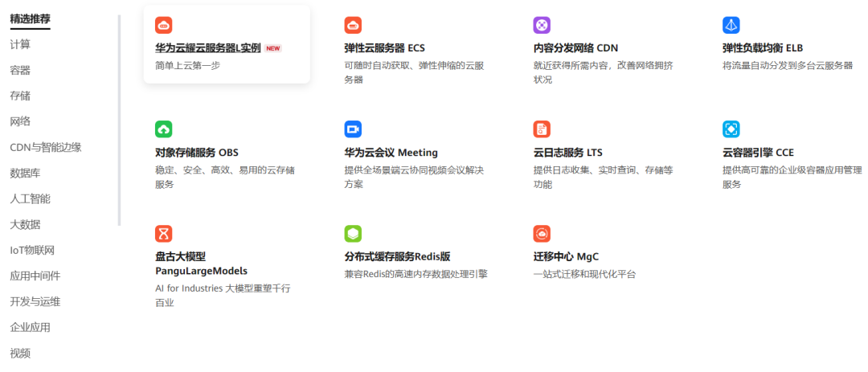The width and height of the screenshot is (868, 372).
Task: Click the text 兼容Redis的高速内存数据处理引擎
Action: (416, 274)
